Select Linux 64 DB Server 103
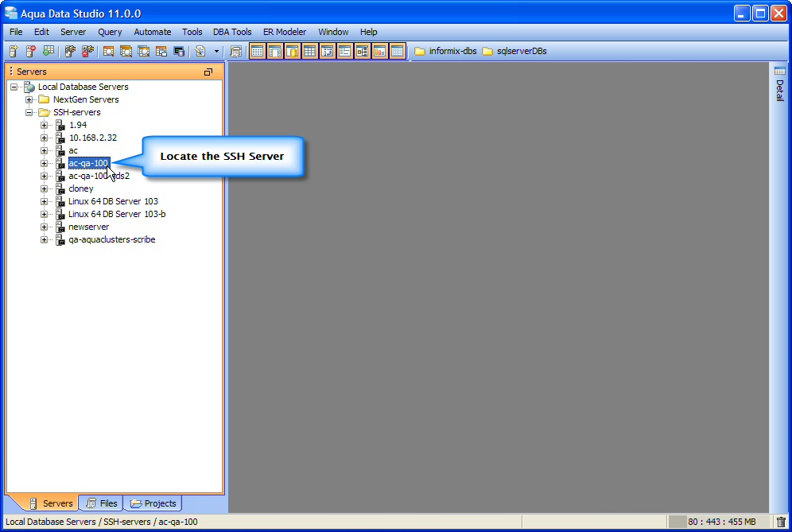 click(x=113, y=201)
